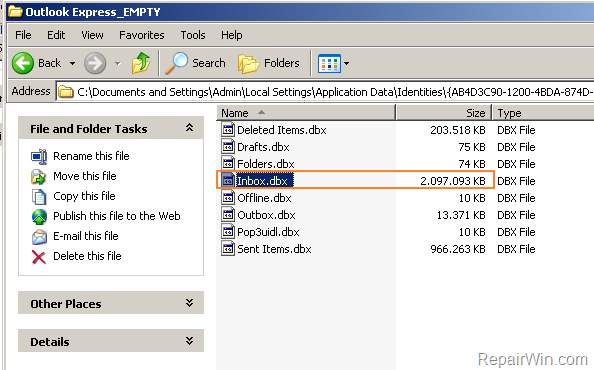594x370 pixels.
Task: Sort files by Size column header
Action: point(444,113)
